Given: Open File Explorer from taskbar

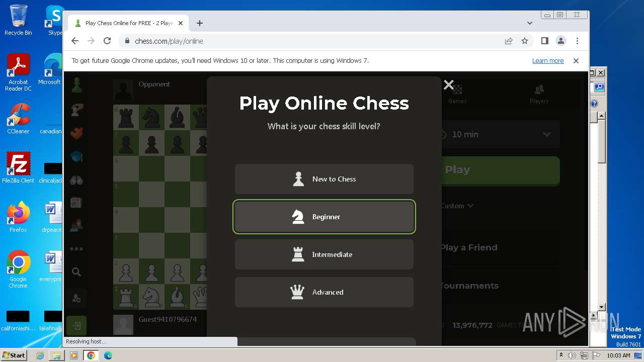Looking at the screenshot, I should pyautogui.click(x=57, y=355).
